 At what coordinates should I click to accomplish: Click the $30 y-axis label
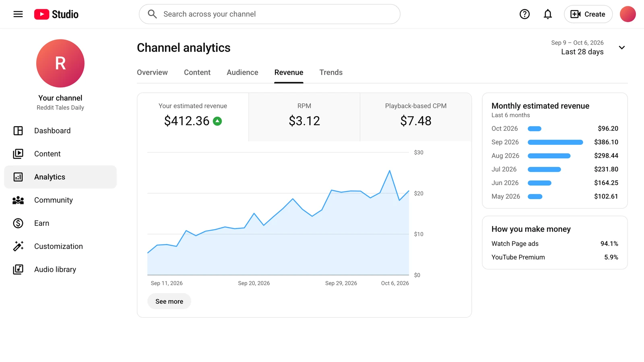click(419, 152)
